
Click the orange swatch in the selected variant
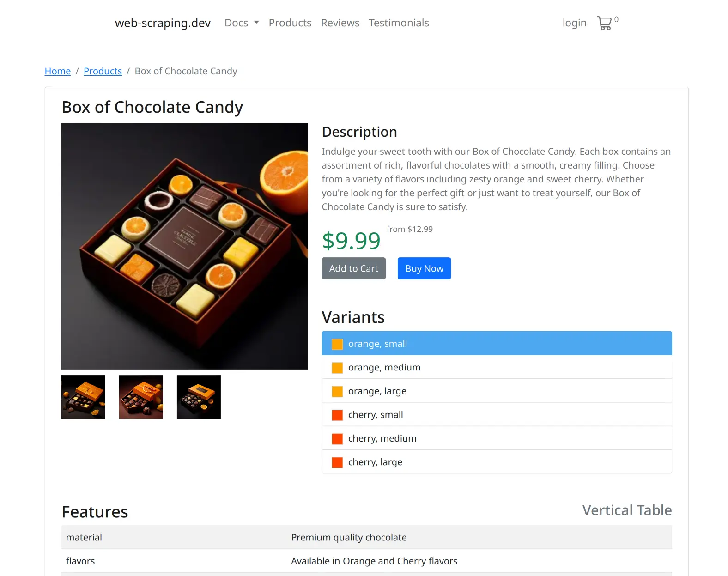pos(337,344)
